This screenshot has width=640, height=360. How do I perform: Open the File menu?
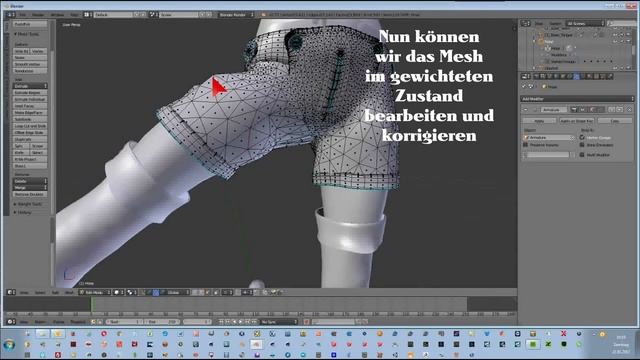click(23, 15)
